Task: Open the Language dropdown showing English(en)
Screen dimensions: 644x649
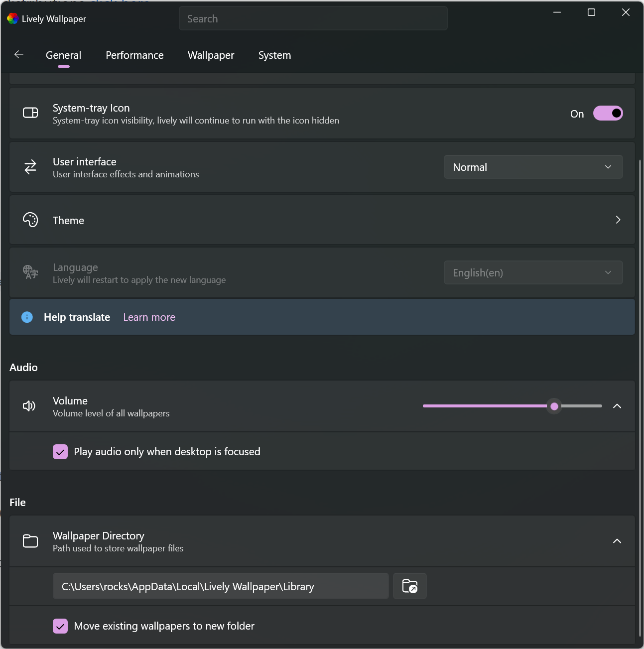Action: tap(533, 272)
